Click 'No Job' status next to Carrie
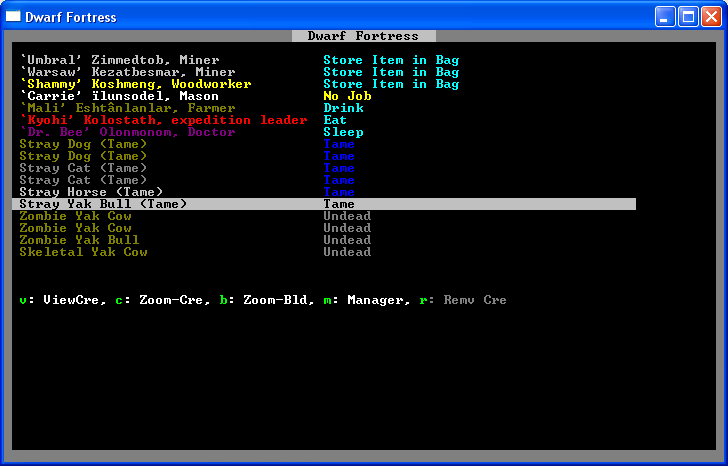The width and height of the screenshot is (728, 466). coord(347,97)
